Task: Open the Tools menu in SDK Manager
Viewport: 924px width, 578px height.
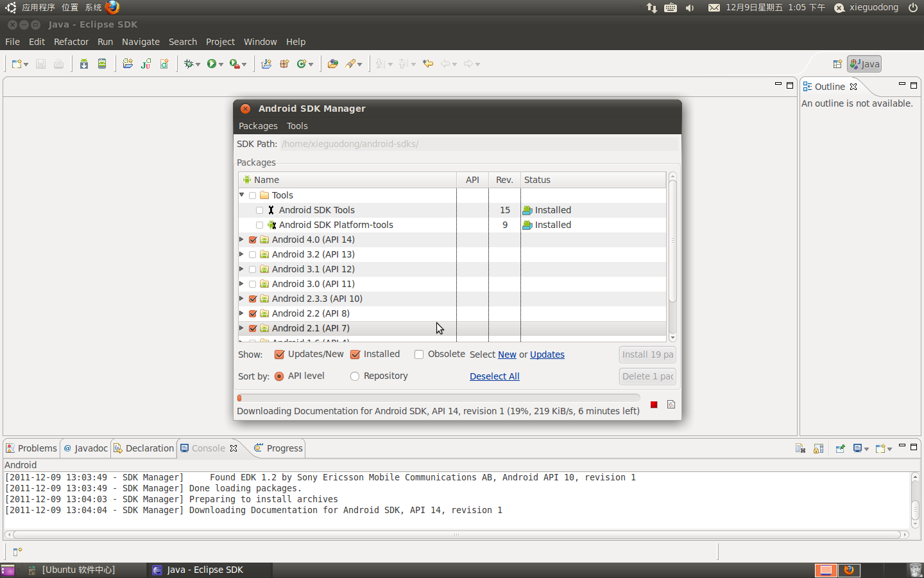Action: click(x=297, y=126)
